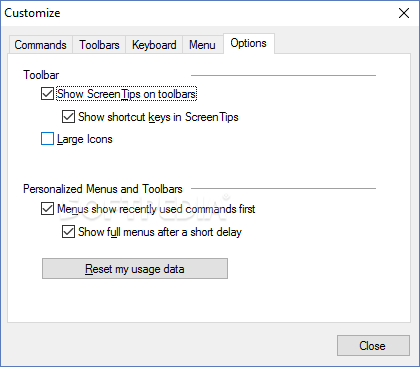This screenshot has height=367, width=420.
Task: Turn off Show full menus after short delay box
Action: [68, 232]
